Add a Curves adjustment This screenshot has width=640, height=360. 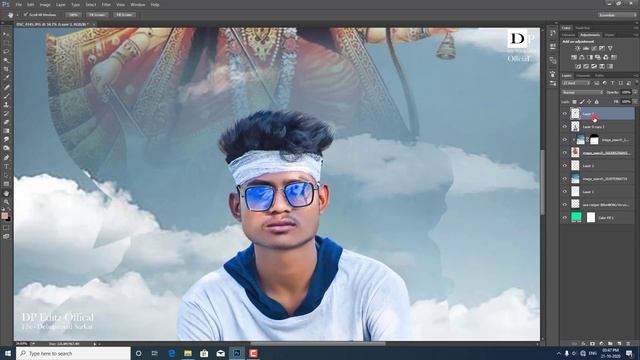[594, 49]
